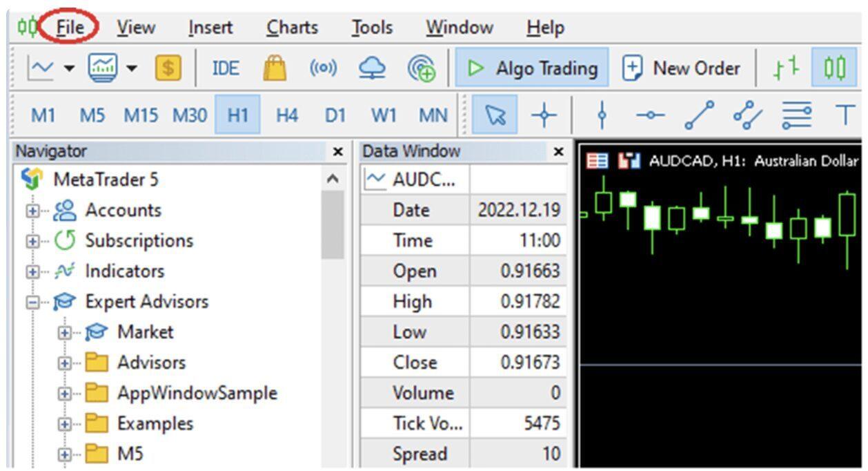Select the Text annotation tool
The image size is (868, 471).
point(847,115)
